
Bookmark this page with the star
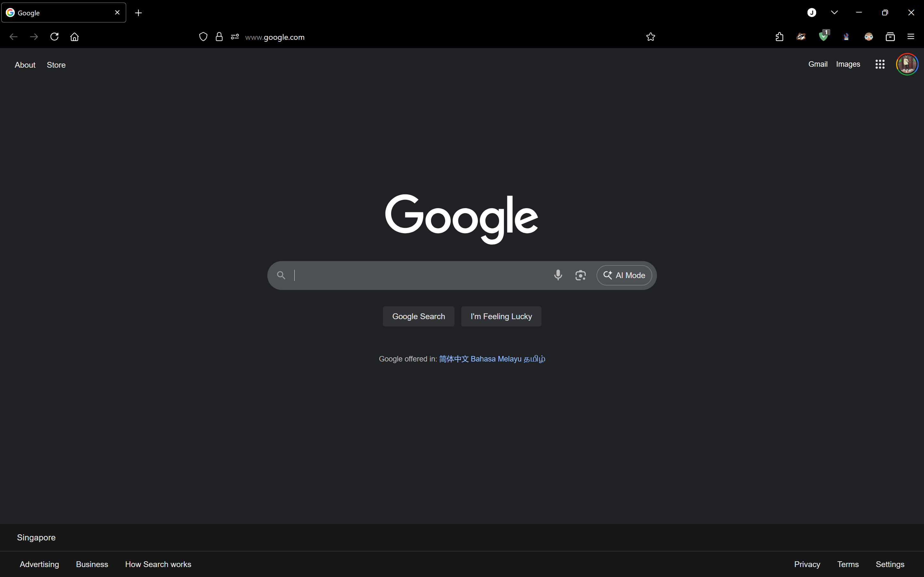(x=651, y=37)
